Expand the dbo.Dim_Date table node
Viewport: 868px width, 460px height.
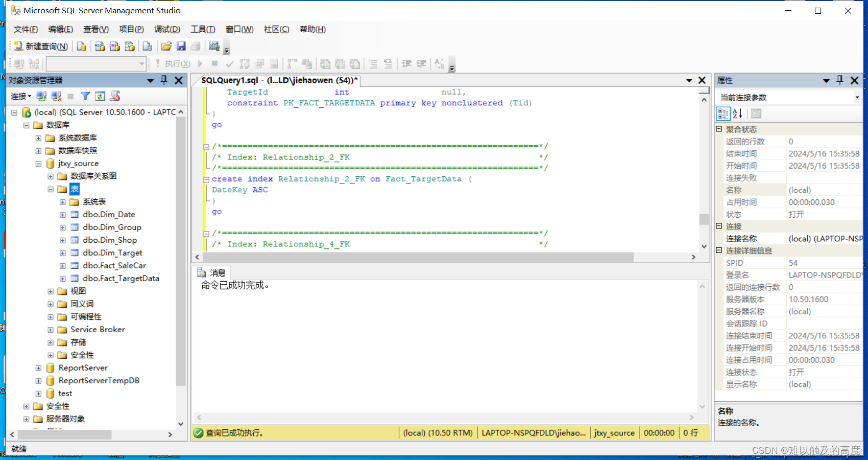tap(63, 215)
